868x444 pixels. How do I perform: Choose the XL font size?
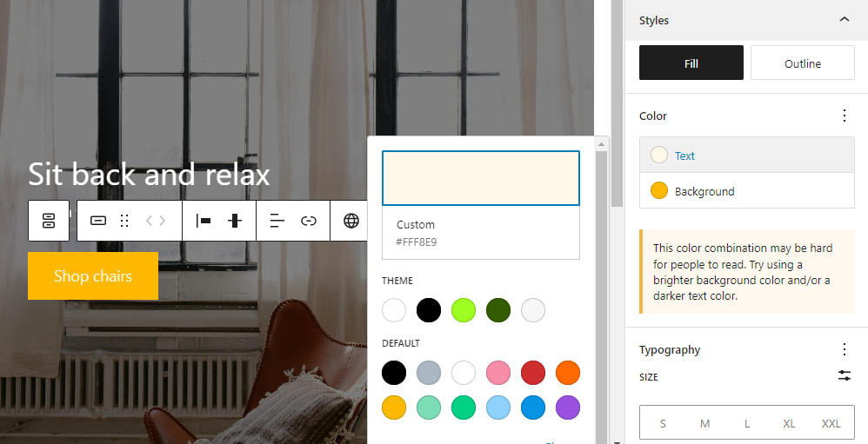789,423
